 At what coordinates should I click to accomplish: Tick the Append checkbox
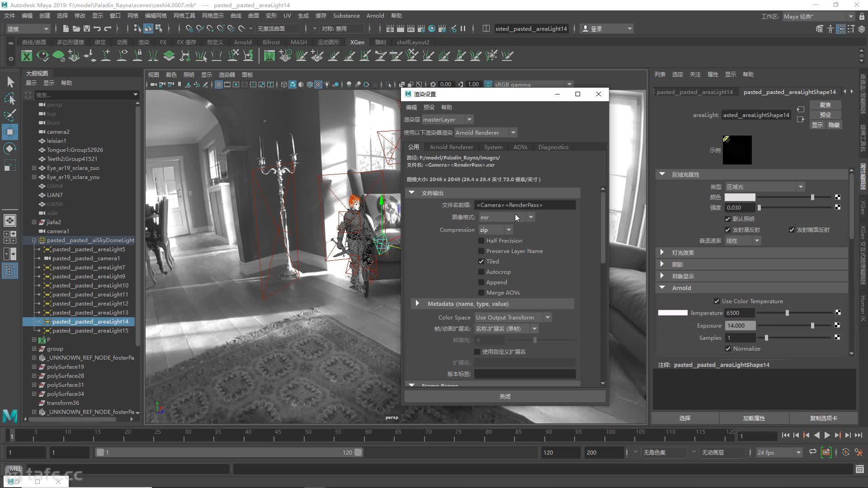pyautogui.click(x=481, y=282)
